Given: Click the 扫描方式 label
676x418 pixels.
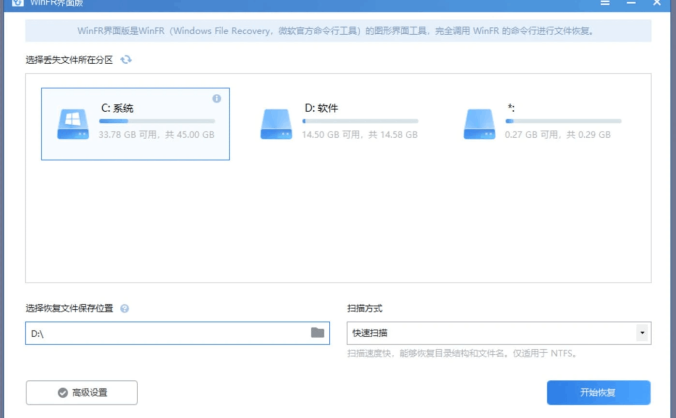Looking at the screenshot, I should [365, 309].
